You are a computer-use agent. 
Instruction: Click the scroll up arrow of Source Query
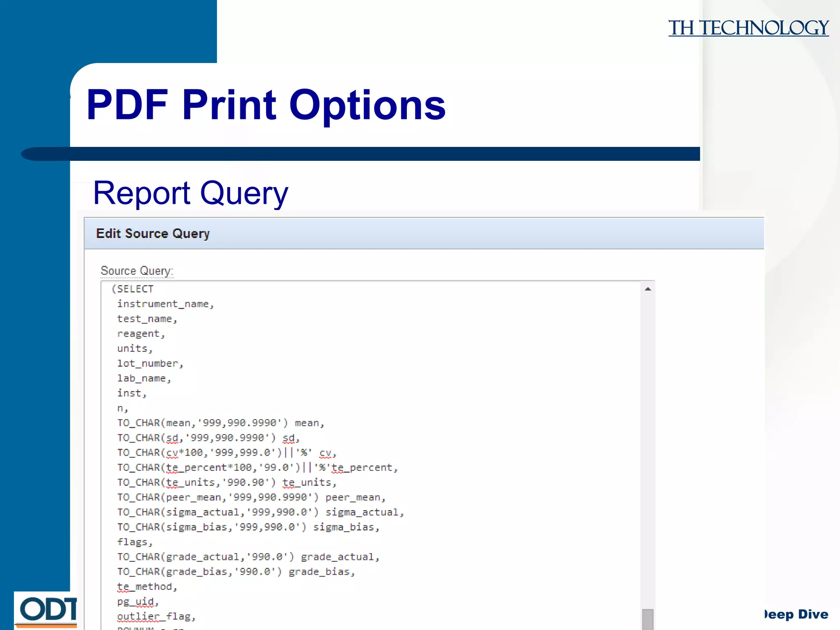[x=648, y=289]
